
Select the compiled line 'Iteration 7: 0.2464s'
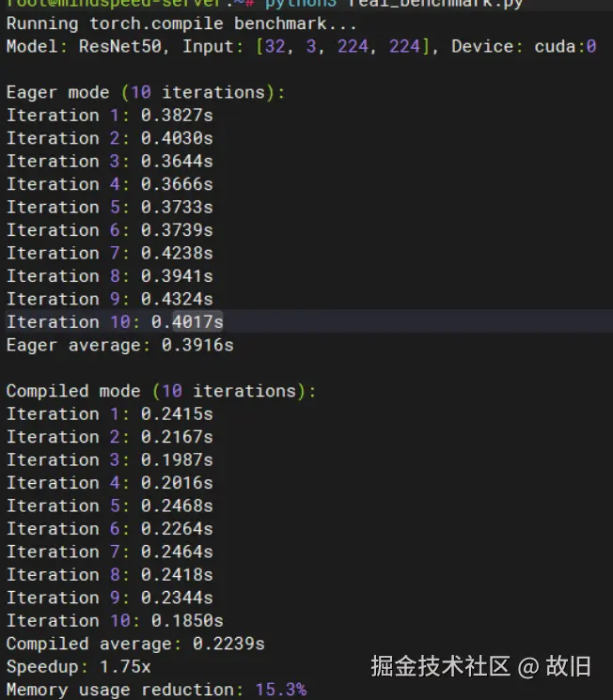click(x=109, y=552)
